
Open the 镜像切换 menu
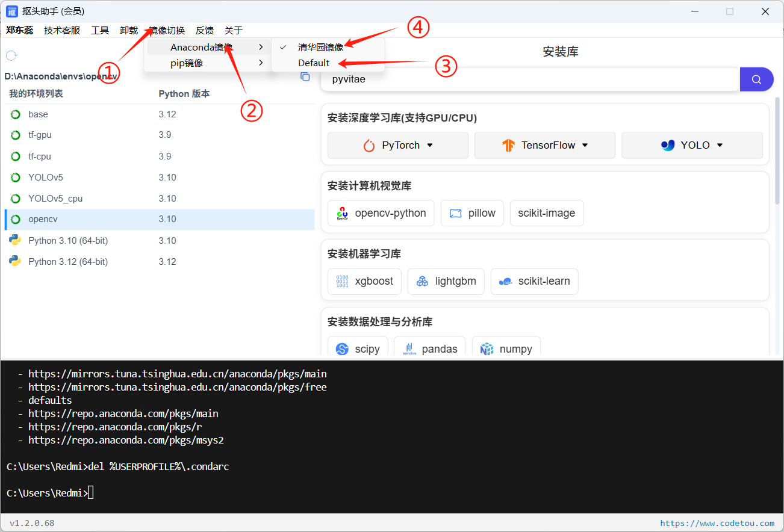tap(167, 30)
